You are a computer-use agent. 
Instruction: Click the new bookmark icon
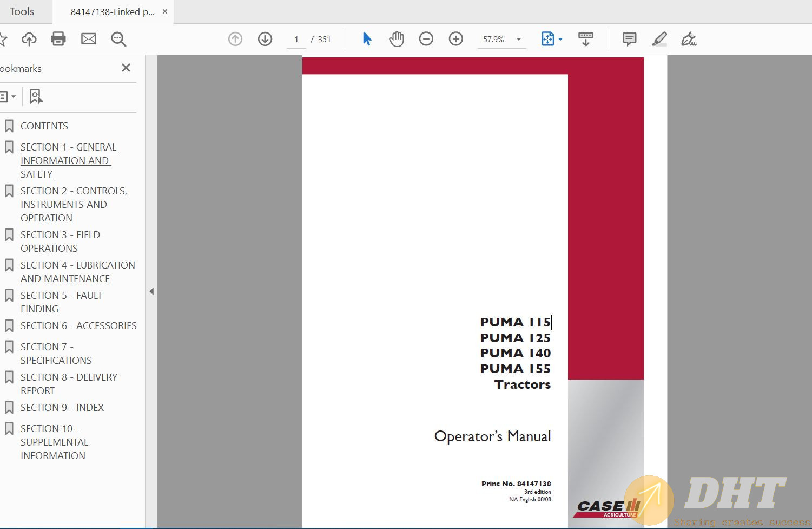click(36, 97)
